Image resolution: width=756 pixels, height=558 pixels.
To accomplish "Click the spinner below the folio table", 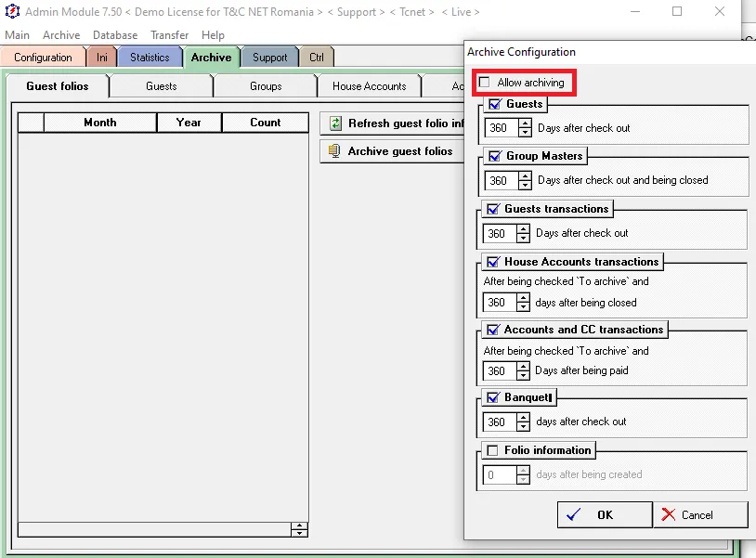I will [x=299, y=529].
